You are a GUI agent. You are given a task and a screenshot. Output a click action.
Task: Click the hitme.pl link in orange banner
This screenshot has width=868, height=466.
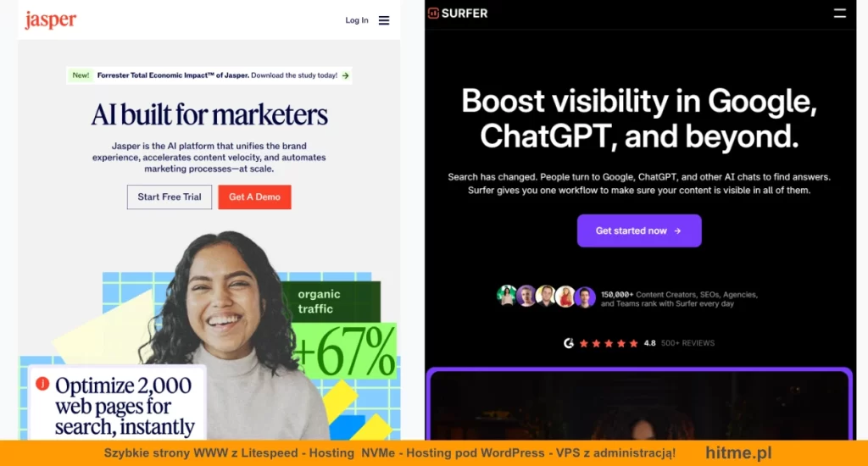[x=738, y=452]
